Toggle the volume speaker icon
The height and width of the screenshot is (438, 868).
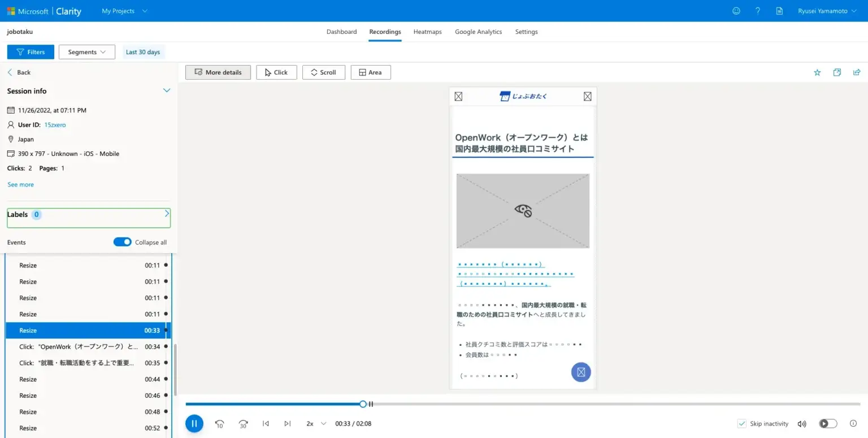click(801, 423)
